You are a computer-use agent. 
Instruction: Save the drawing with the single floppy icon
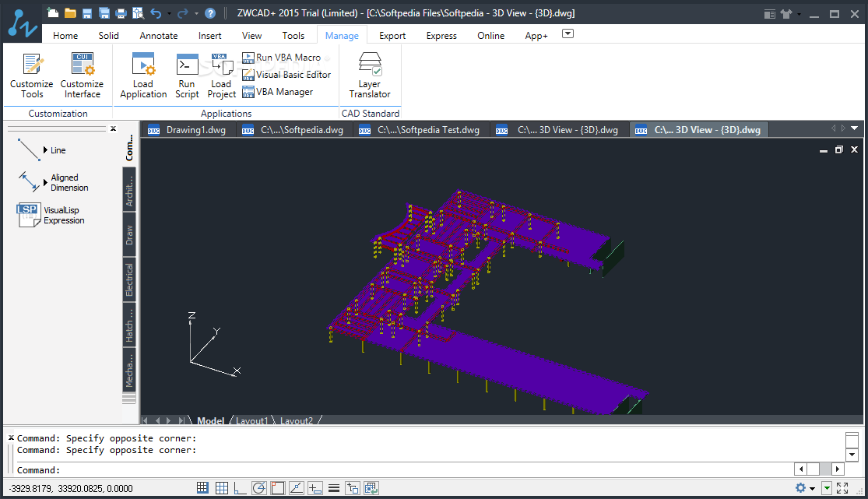point(87,13)
